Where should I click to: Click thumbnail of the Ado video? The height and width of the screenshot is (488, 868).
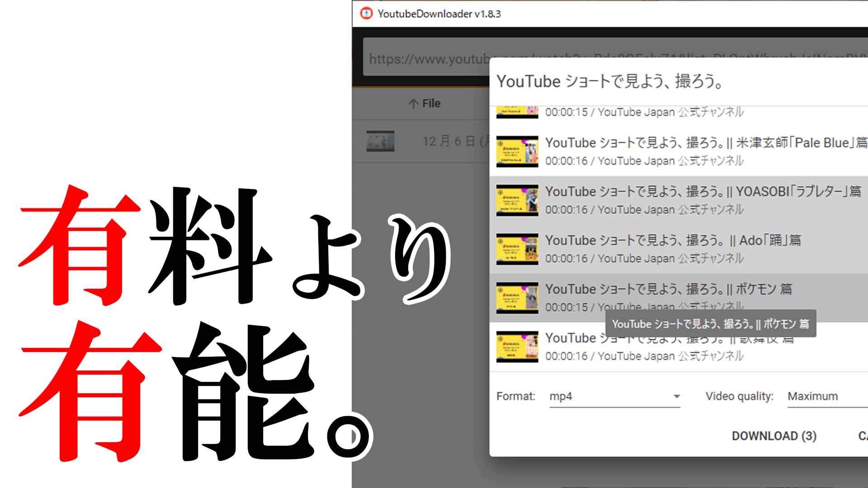pyautogui.click(x=517, y=249)
